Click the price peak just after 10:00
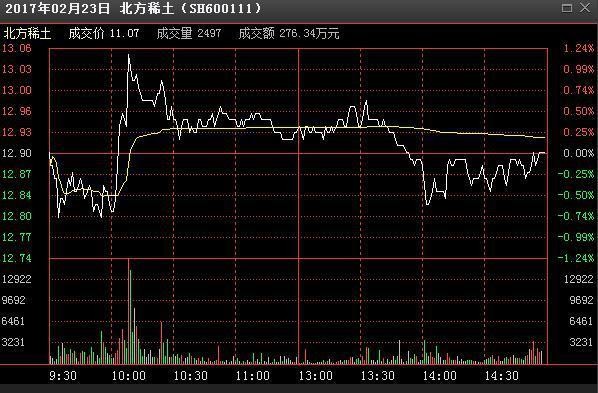This screenshot has width=598, height=393. click(x=129, y=56)
